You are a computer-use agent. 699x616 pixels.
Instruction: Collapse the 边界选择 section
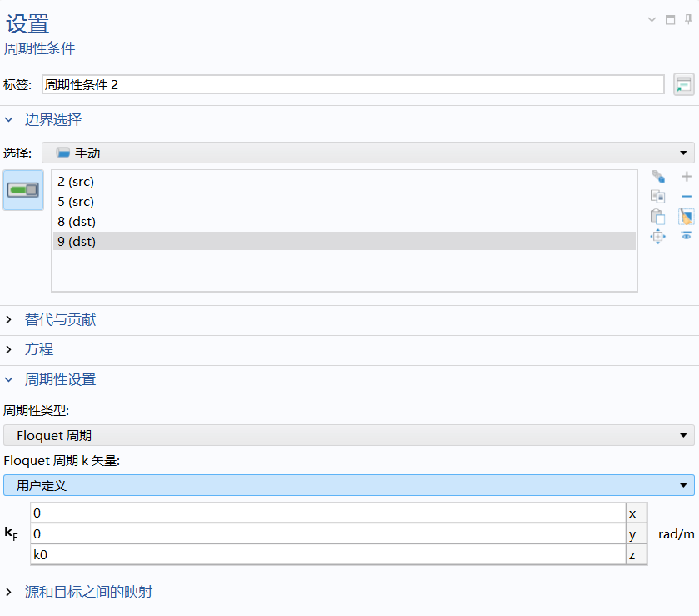(9, 119)
